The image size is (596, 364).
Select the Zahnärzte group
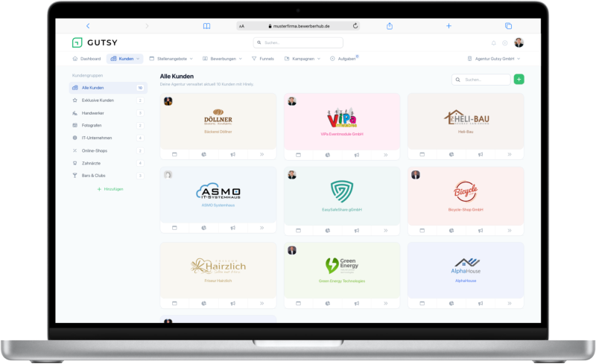[x=108, y=163]
